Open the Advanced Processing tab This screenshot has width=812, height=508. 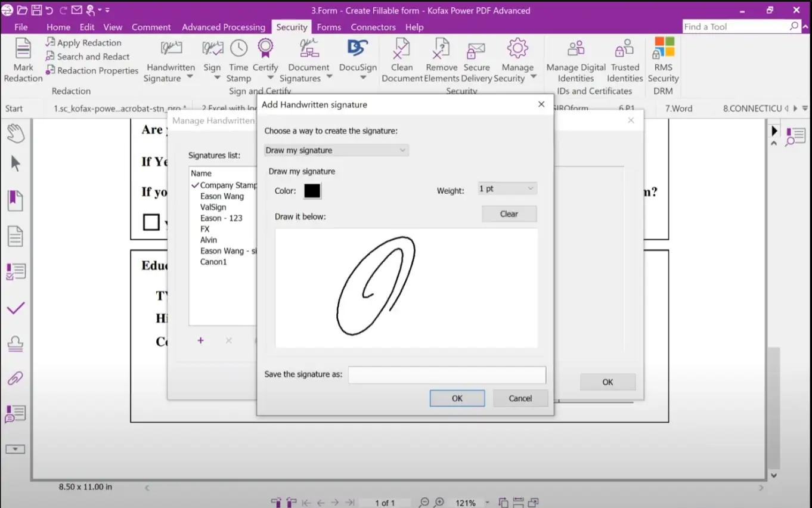coord(223,27)
